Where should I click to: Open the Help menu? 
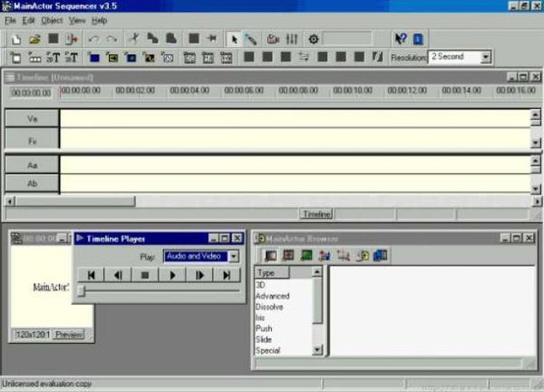(x=99, y=21)
